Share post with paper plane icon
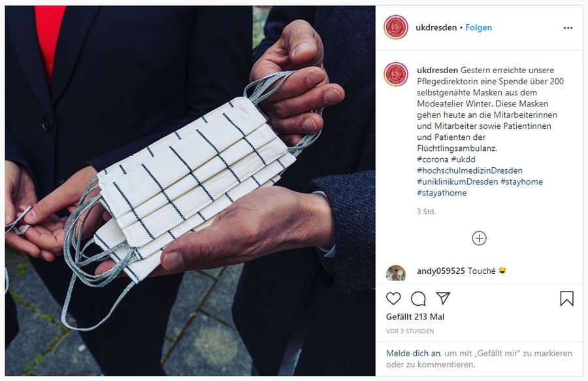Image resolution: width=588 pixels, height=381 pixels. point(443,298)
